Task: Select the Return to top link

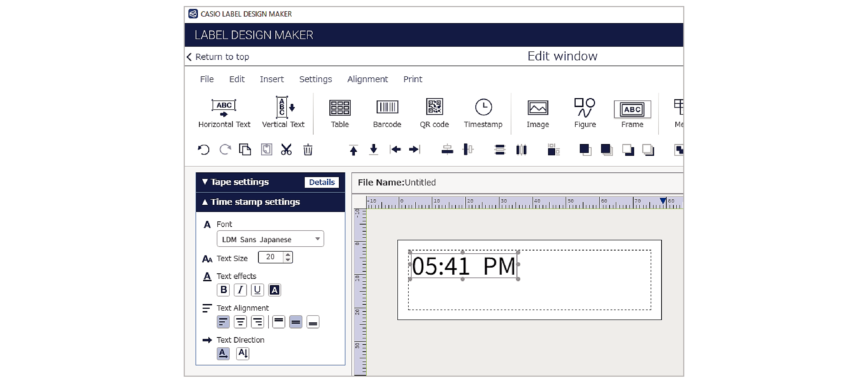Action: point(222,57)
